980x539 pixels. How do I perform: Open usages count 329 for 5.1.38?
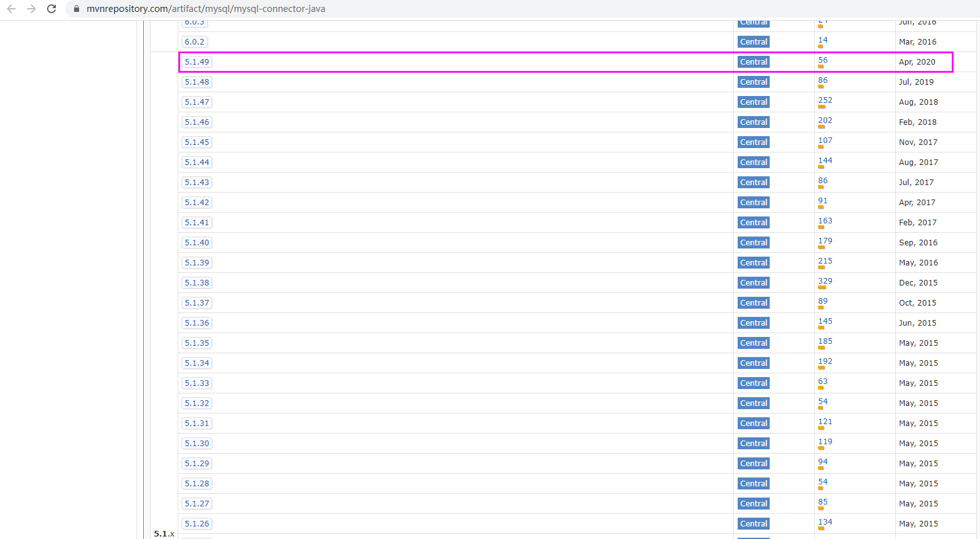tap(825, 281)
